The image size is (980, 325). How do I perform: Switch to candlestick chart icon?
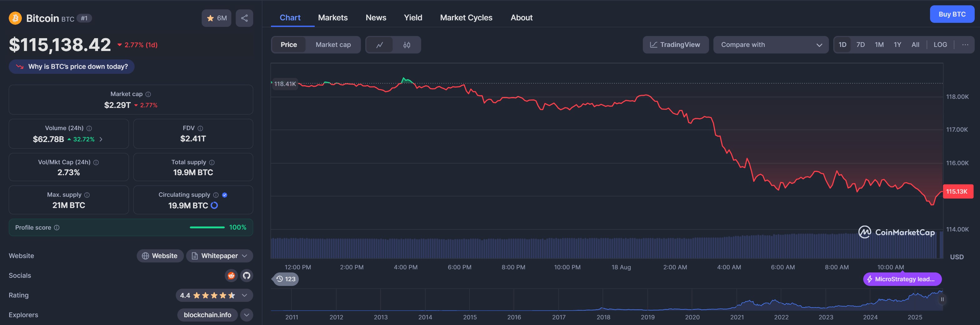(407, 45)
